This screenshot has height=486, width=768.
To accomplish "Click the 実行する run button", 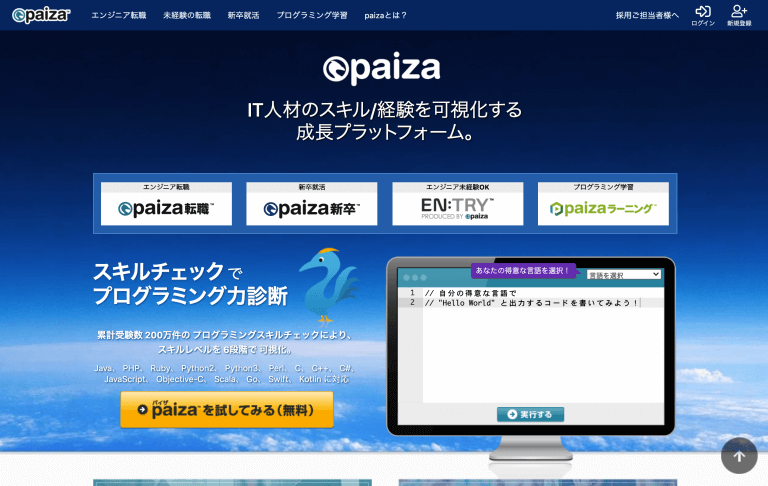I will [x=530, y=414].
